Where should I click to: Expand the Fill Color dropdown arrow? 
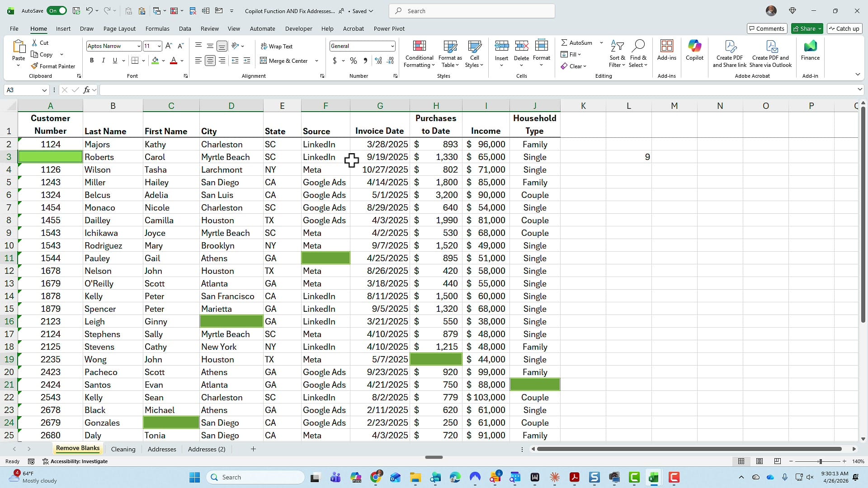(x=164, y=61)
